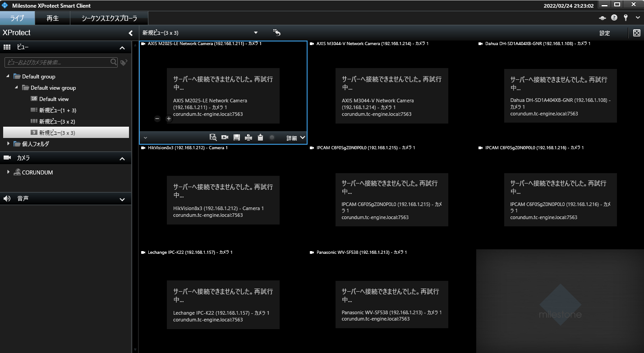Collapse the XProtect side panel
The image size is (644, 353).
point(131,33)
